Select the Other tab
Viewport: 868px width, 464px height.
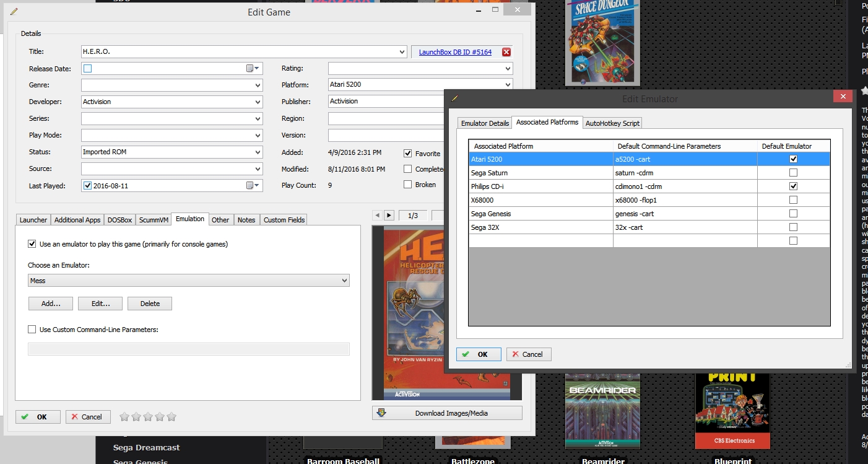[220, 220]
